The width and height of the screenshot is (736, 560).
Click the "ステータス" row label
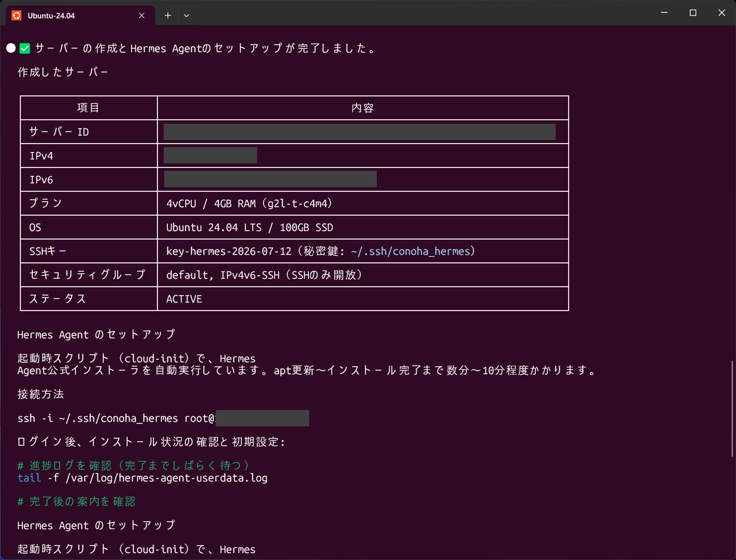57,299
